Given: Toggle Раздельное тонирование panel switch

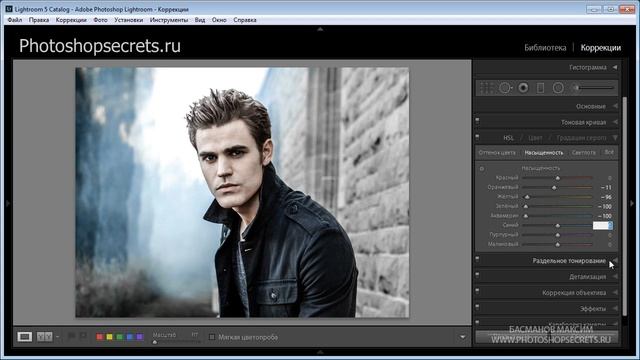Looking at the screenshot, I should [x=477, y=259].
